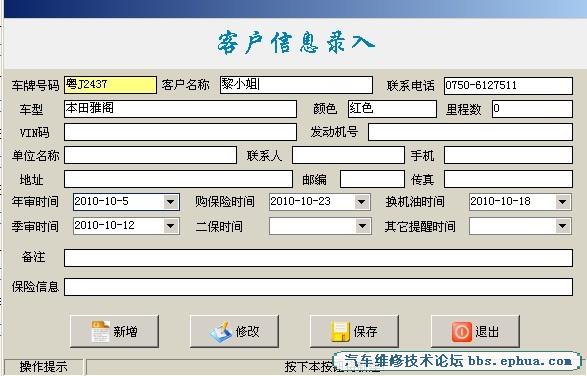Expand the 购保险时间 date dropdown
The width and height of the screenshot is (587, 376).
tap(361, 202)
